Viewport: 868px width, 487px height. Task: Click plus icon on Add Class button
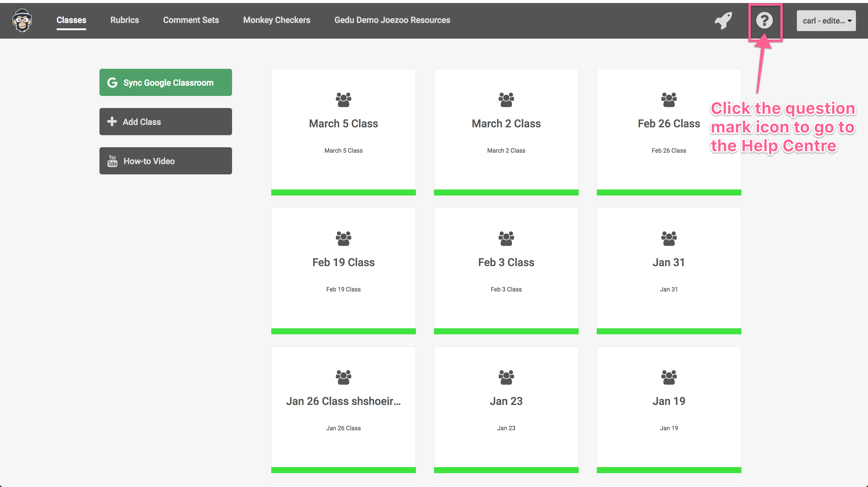[112, 122]
